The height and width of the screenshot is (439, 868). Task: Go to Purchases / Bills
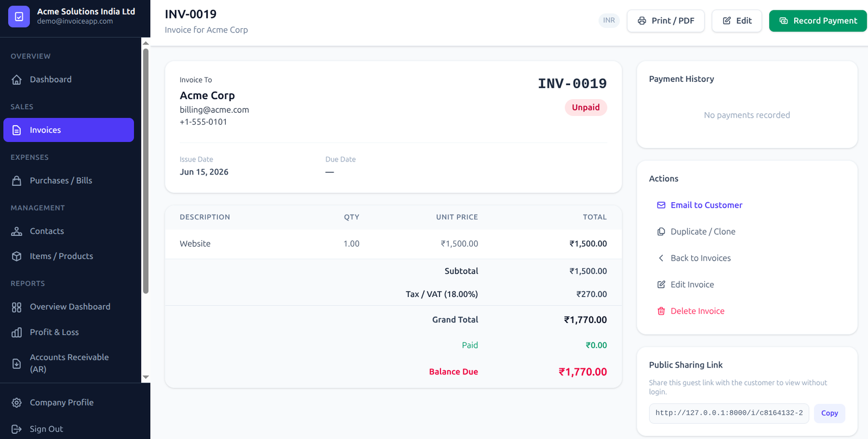click(x=68, y=180)
